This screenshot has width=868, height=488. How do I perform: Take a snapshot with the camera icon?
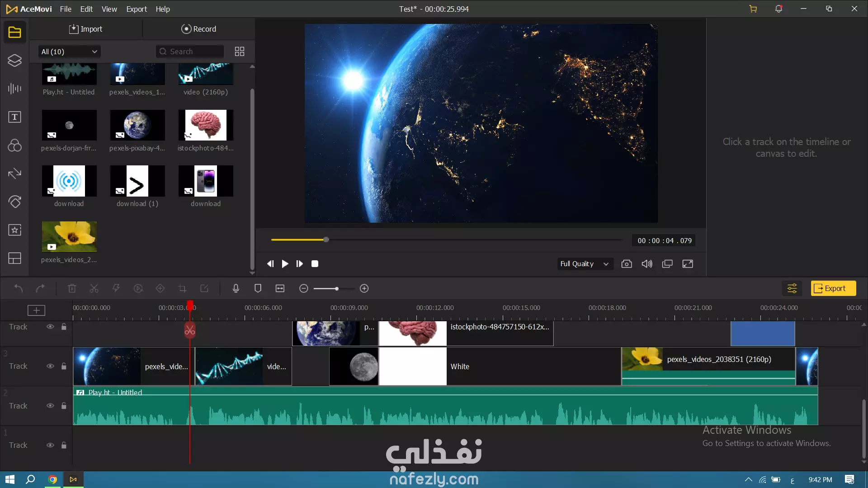tap(627, 264)
